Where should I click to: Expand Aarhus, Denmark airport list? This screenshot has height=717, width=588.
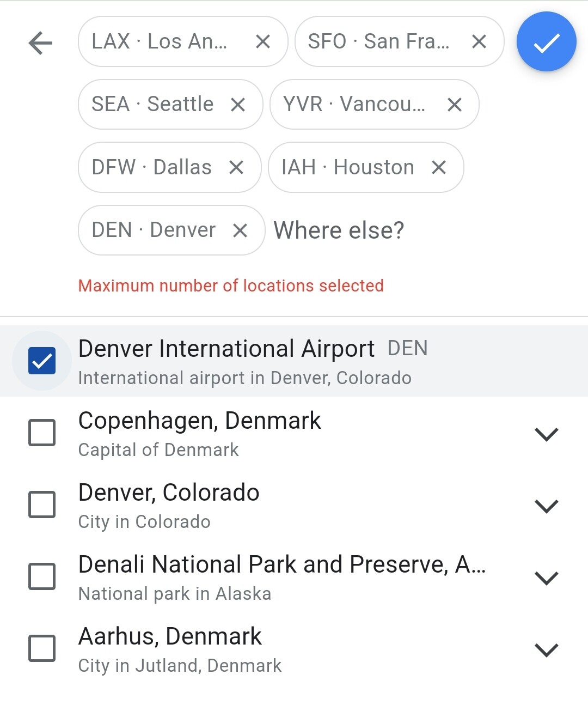547,650
